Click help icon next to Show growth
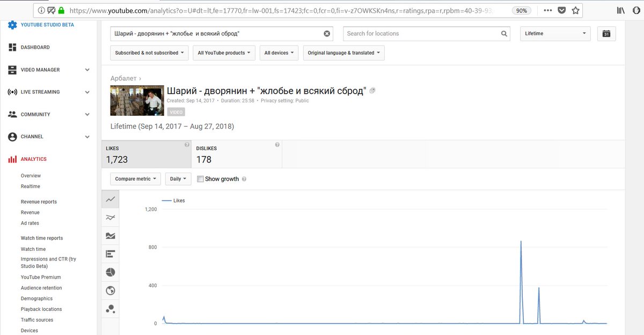Screen dimensions: 644x335 [x=244, y=179]
